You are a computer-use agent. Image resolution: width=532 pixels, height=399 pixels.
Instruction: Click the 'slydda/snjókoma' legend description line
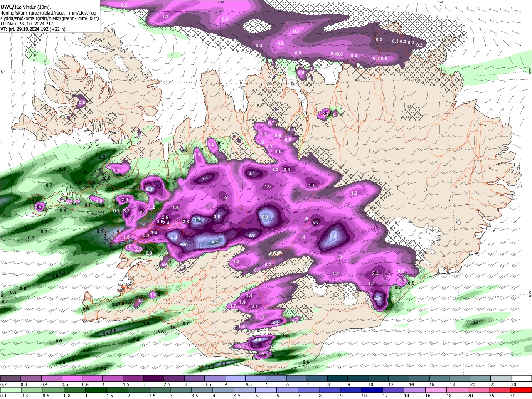tap(49, 18)
